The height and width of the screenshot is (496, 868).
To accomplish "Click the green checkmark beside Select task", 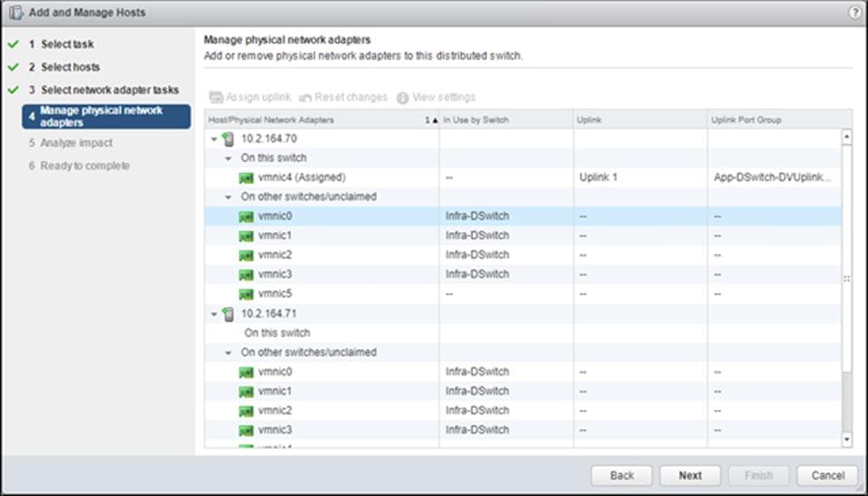I will coord(14,44).
